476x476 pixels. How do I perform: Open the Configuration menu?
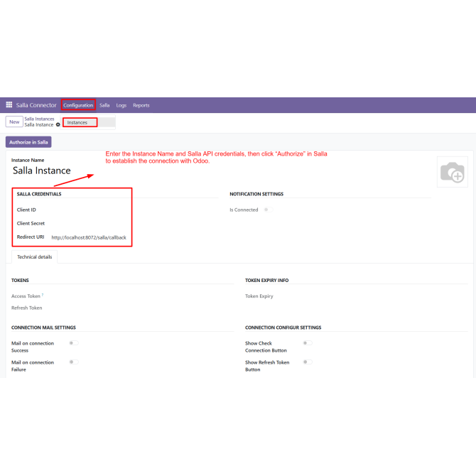(x=78, y=105)
